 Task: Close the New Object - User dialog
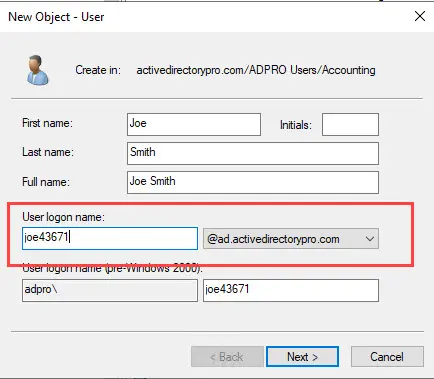coord(420,16)
